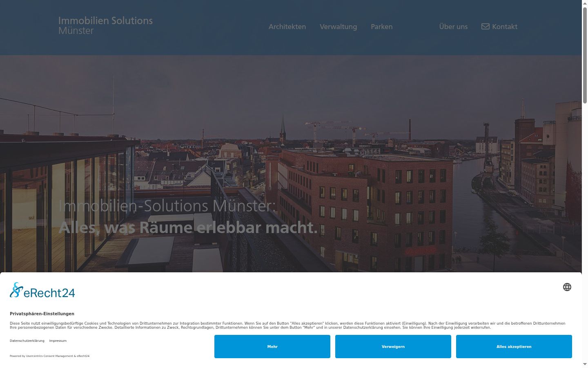The width and height of the screenshot is (588, 368).
Task: Click the page vertical scrollbar thumb
Action: coord(585,55)
